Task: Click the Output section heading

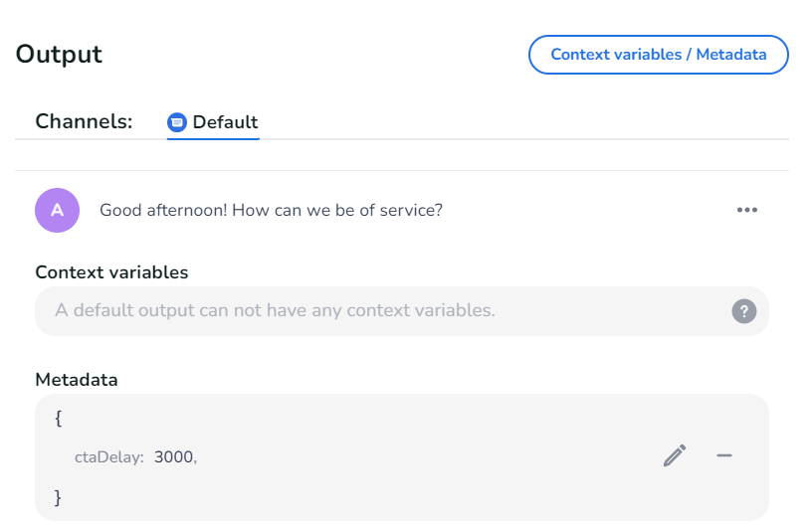Action: point(59,55)
